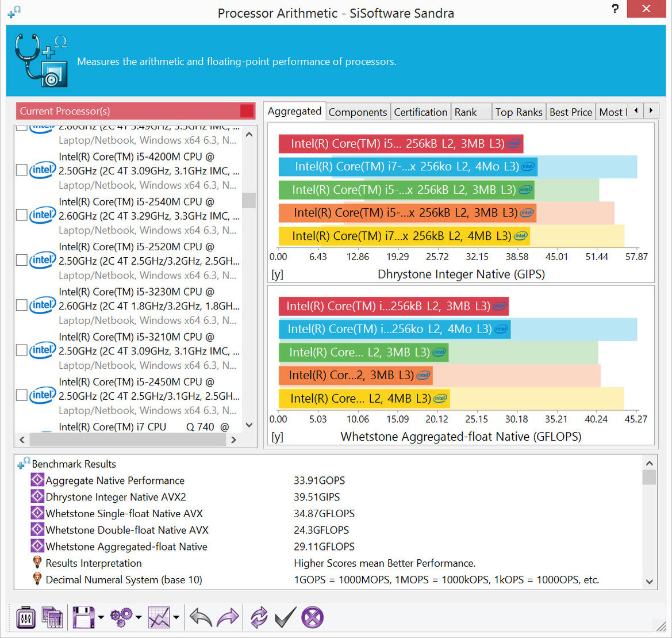672x638 pixels.
Task: Click the Current Processor(s) header
Action: (x=136, y=111)
